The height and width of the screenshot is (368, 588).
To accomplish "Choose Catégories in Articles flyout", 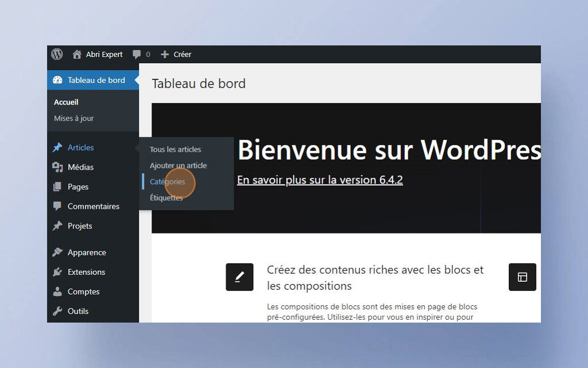I will tap(167, 182).
